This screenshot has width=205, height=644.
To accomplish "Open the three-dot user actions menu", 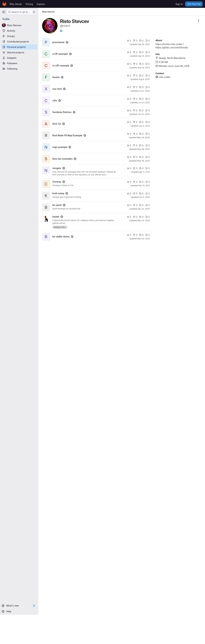I will point(198,21).
